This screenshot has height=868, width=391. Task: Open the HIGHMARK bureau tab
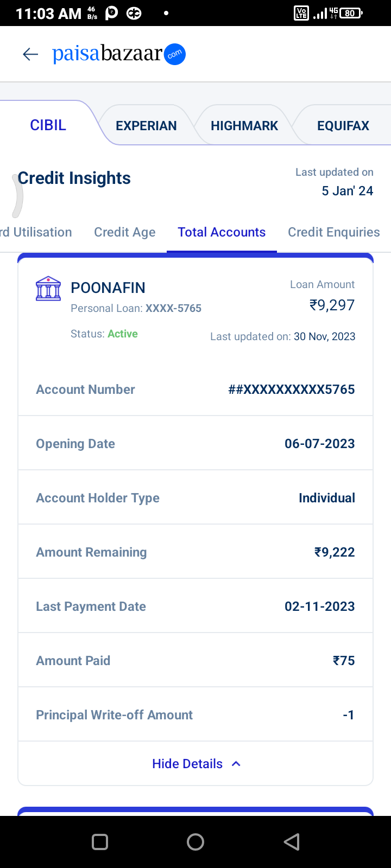click(244, 126)
